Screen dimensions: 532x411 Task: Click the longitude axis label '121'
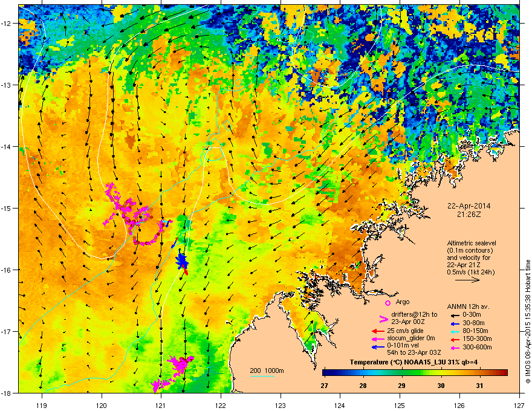click(x=161, y=405)
